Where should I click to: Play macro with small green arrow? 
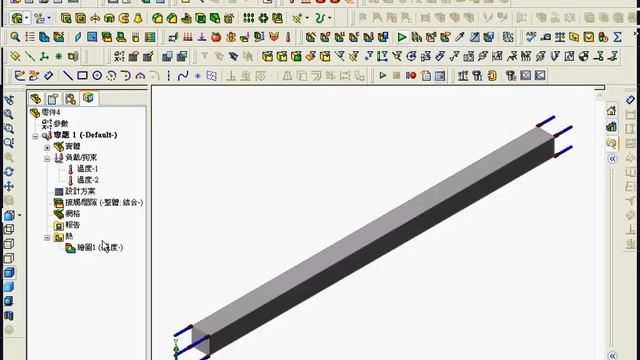coord(382,76)
